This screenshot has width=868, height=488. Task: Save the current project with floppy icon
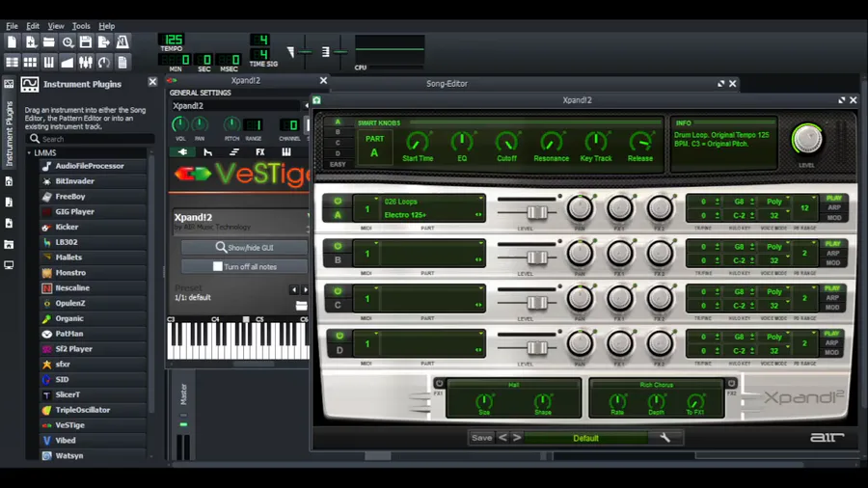[86, 42]
